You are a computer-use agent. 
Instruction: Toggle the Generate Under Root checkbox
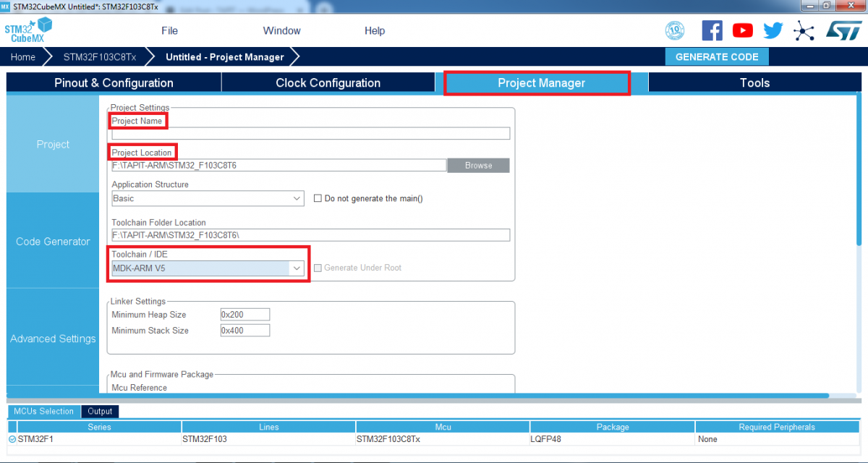pos(318,268)
